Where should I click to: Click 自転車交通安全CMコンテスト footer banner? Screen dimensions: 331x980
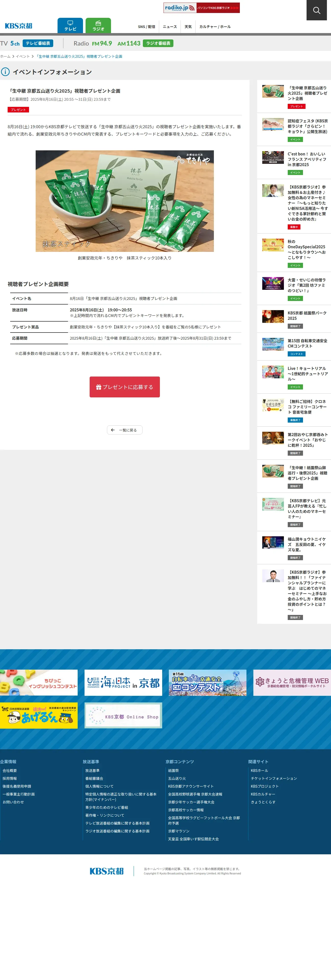tap(208, 683)
